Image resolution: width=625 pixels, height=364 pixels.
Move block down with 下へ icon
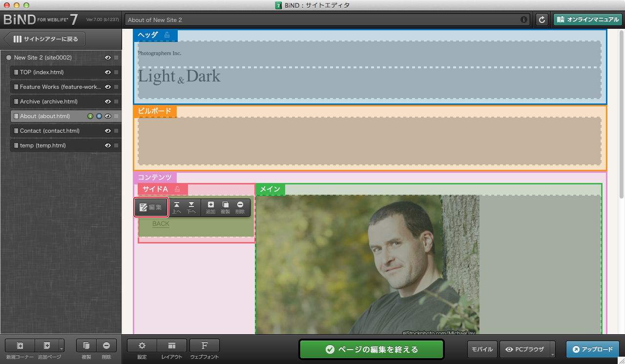coord(191,207)
